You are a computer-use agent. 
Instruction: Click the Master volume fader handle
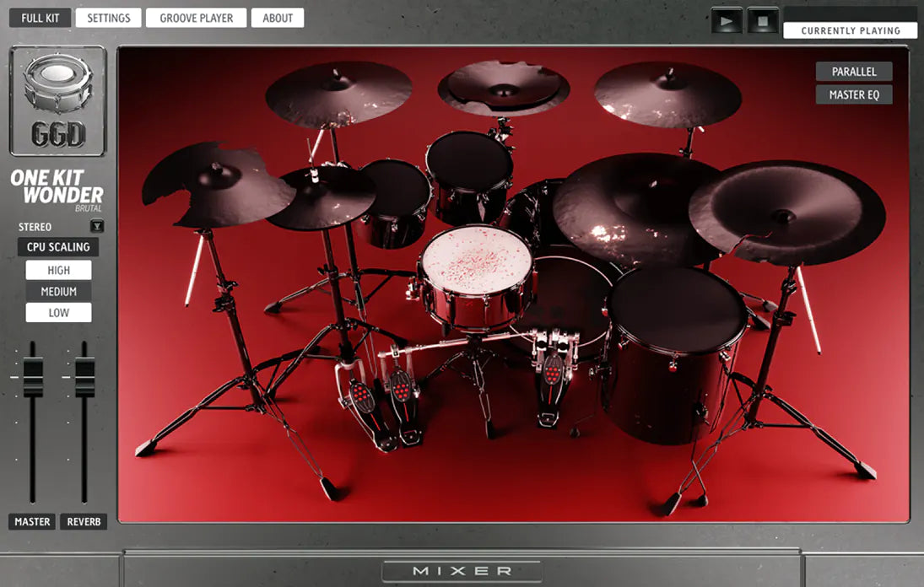pyautogui.click(x=33, y=376)
